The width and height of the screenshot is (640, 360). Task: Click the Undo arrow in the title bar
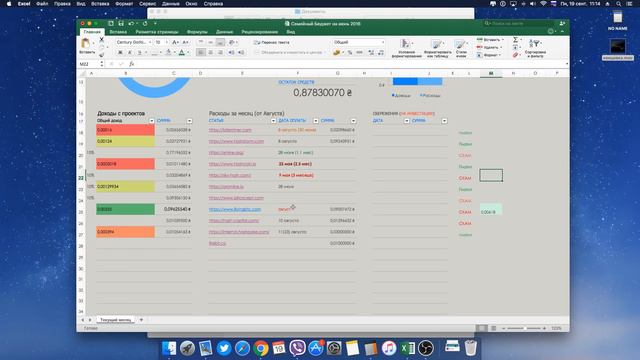tap(131, 24)
